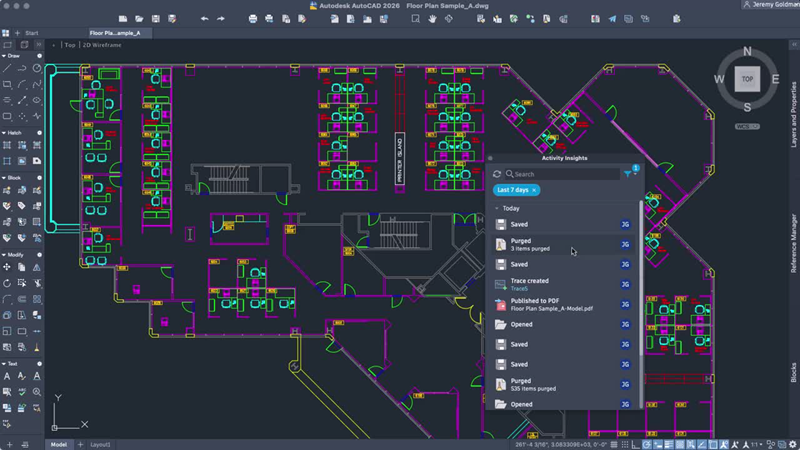Open the Activity Insights filter icon
The width and height of the screenshot is (800, 450).
point(628,174)
